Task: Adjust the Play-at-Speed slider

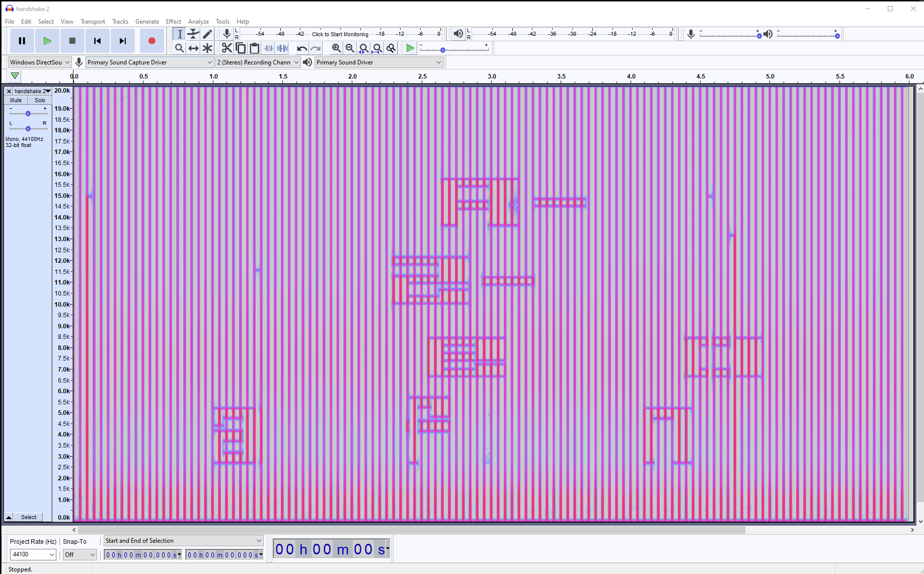Action: [x=454, y=49]
